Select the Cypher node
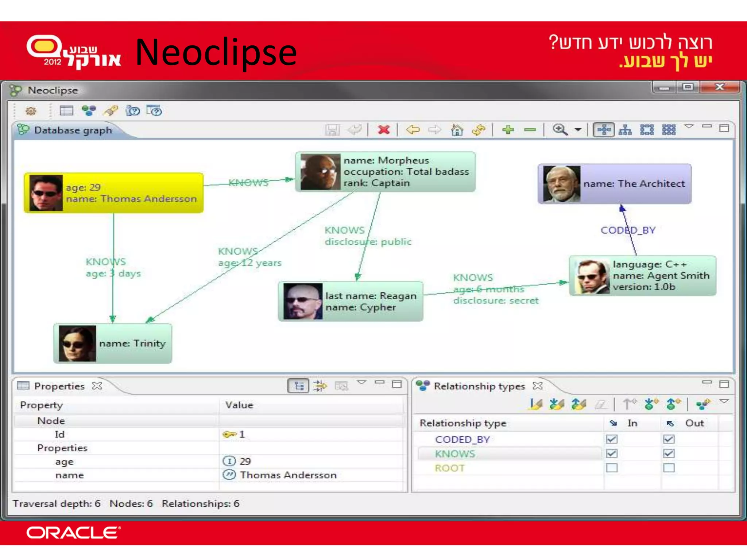 click(351, 302)
